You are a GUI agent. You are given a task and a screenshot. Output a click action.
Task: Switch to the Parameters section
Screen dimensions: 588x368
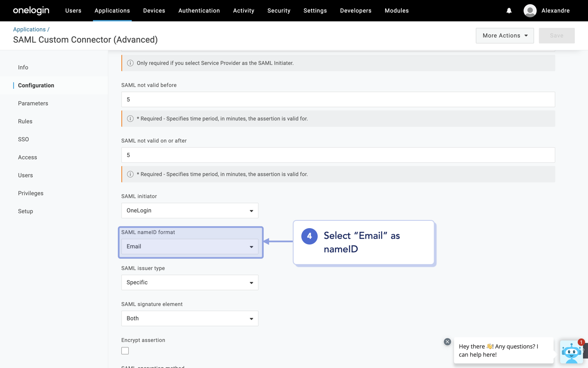click(33, 103)
